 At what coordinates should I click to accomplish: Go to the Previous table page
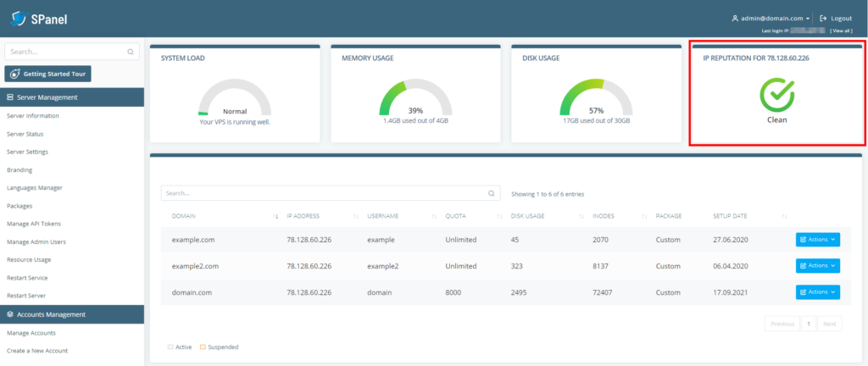[x=782, y=324]
